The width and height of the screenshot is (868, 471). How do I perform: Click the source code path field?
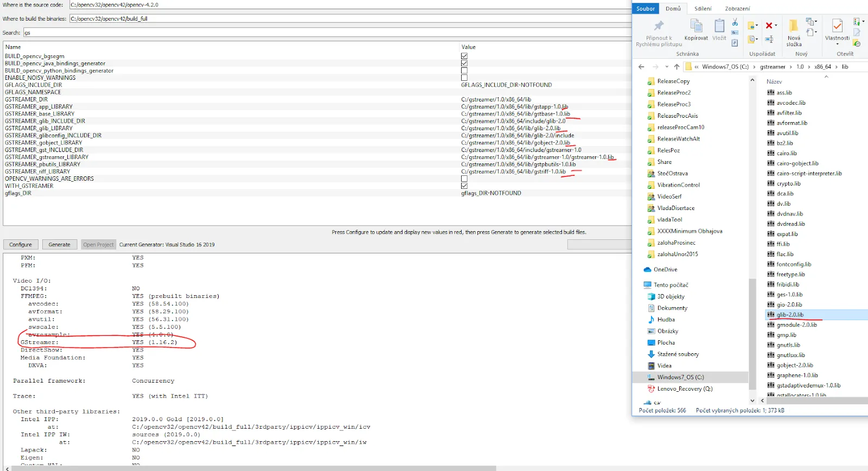[x=350, y=5]
